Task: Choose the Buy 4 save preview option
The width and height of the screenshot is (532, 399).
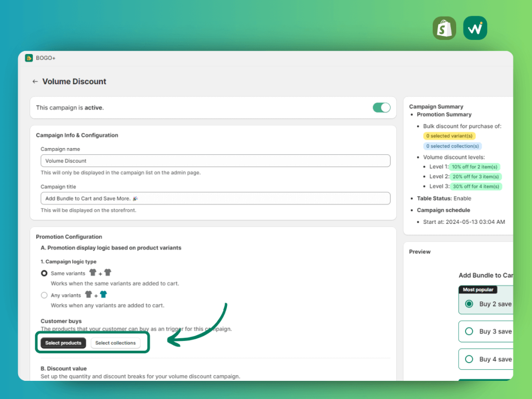Action: (486, 360)
